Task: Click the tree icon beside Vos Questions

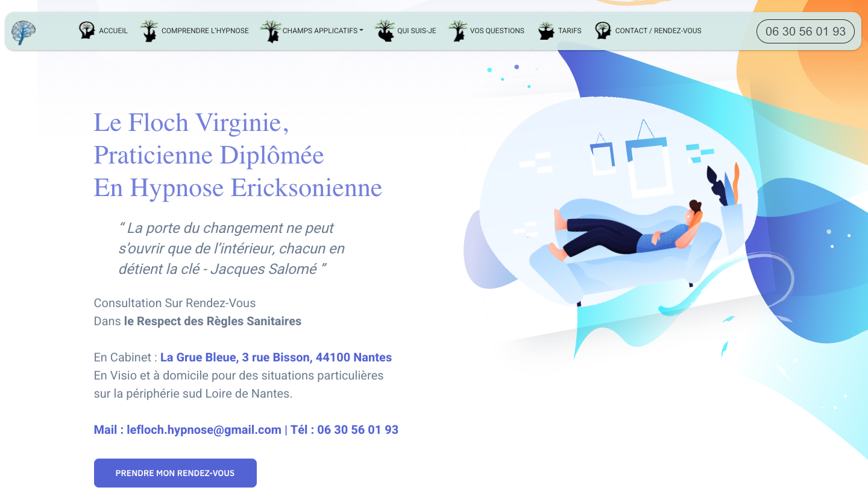Action: point(458,31)
